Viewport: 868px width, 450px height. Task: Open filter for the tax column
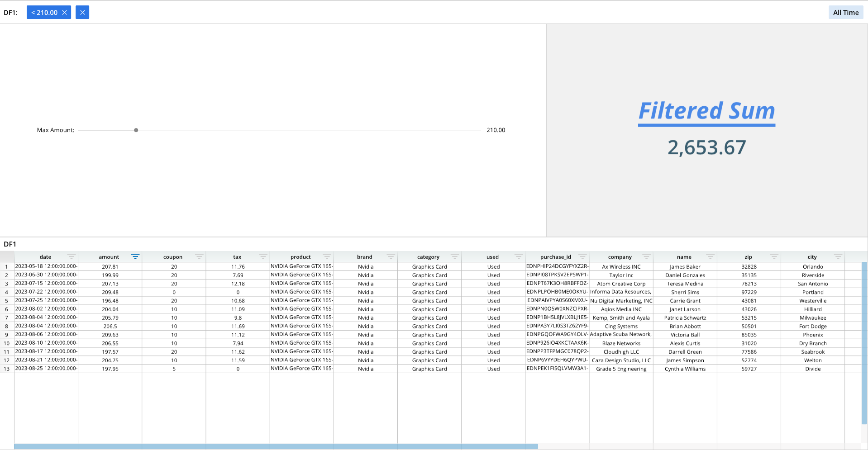pos(262,257)
